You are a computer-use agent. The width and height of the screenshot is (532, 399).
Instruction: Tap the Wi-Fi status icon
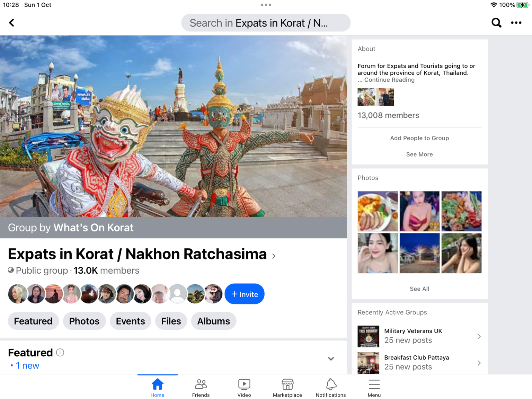[x=494, y=5]
